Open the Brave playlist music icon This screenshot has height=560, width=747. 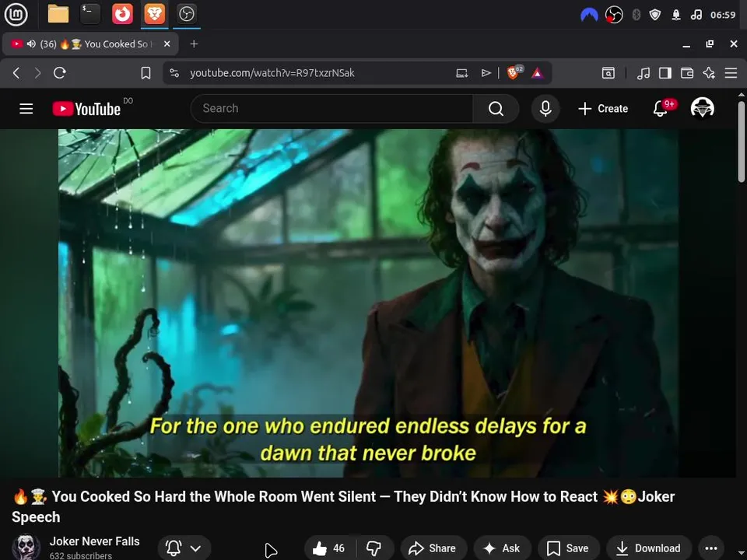[644, 73]
